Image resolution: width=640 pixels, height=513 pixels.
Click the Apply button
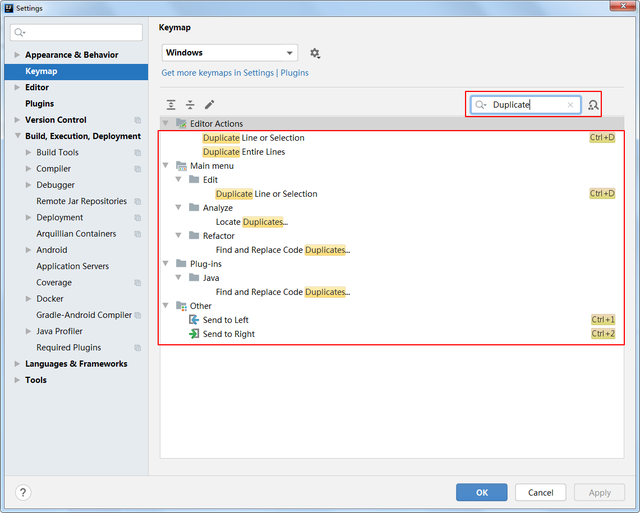click(x=600, y=492)
